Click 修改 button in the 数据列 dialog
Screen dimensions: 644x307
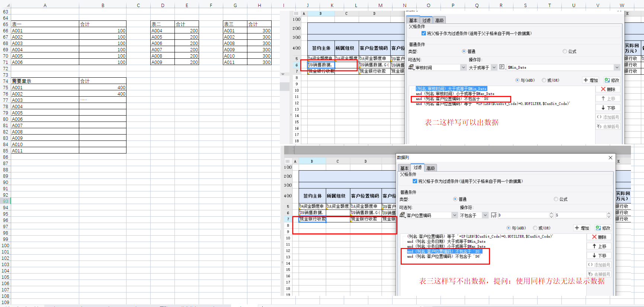pyautogui.click(x=603, y=228)
